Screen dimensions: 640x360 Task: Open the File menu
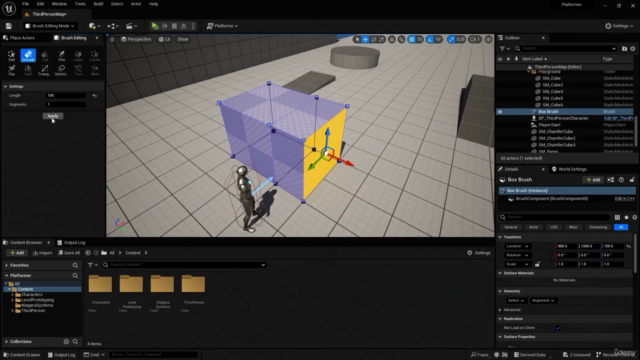click(25, 4)
